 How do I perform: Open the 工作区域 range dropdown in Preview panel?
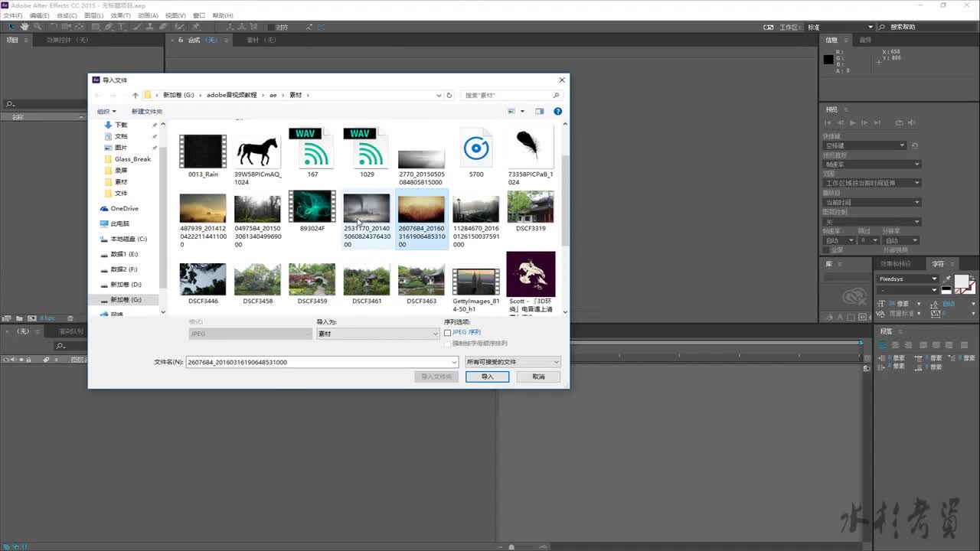[872, 183]
